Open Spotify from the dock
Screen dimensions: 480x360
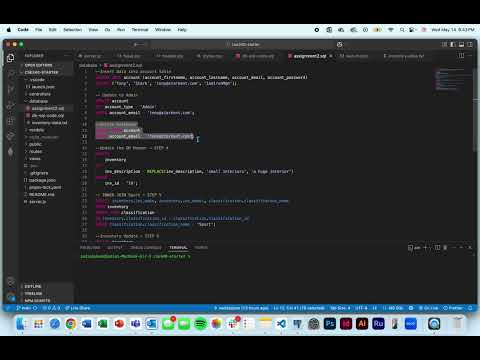pos(200,323)
